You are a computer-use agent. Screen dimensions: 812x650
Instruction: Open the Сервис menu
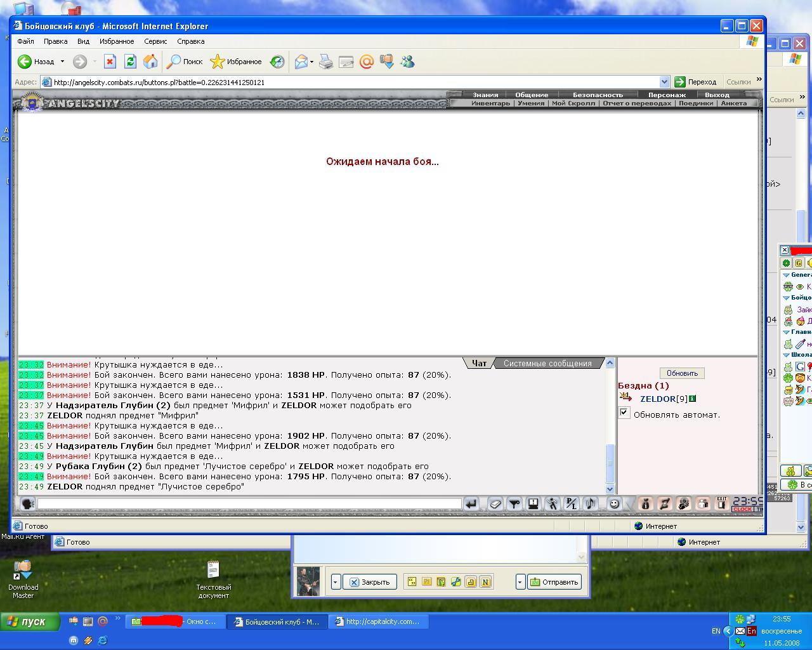pos(155,41)
